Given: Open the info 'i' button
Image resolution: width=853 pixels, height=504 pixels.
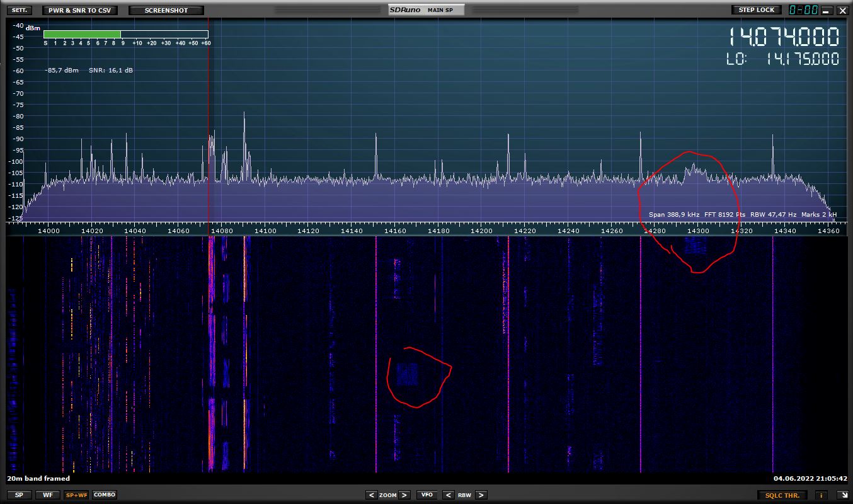Looking at the screenshot, I should click(x=822, y=495).
